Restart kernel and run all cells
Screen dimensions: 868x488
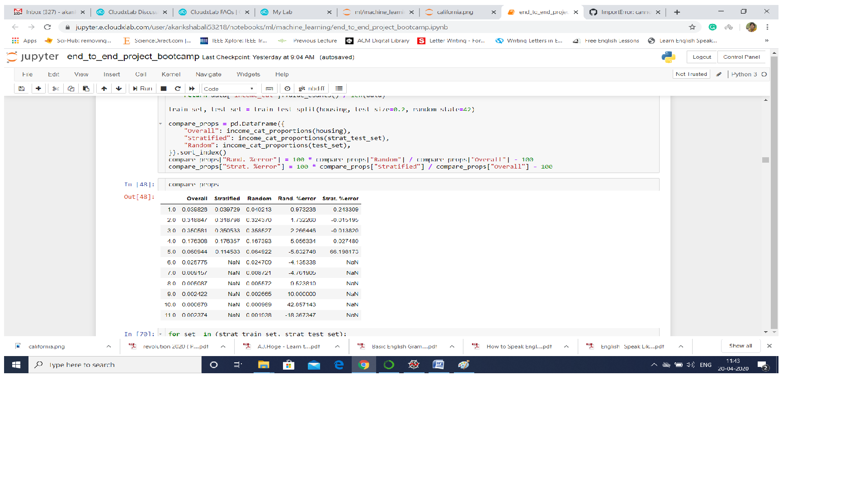(192, 89)
